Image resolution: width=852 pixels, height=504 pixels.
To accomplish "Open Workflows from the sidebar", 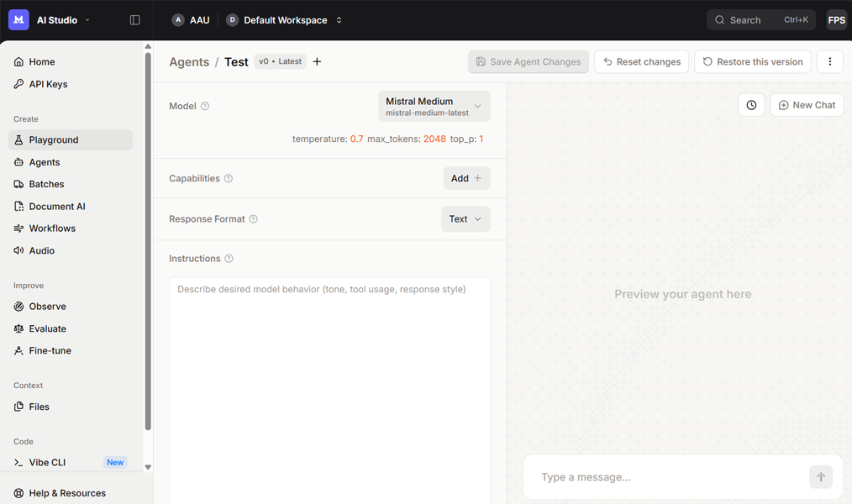I will click(52, 228).
